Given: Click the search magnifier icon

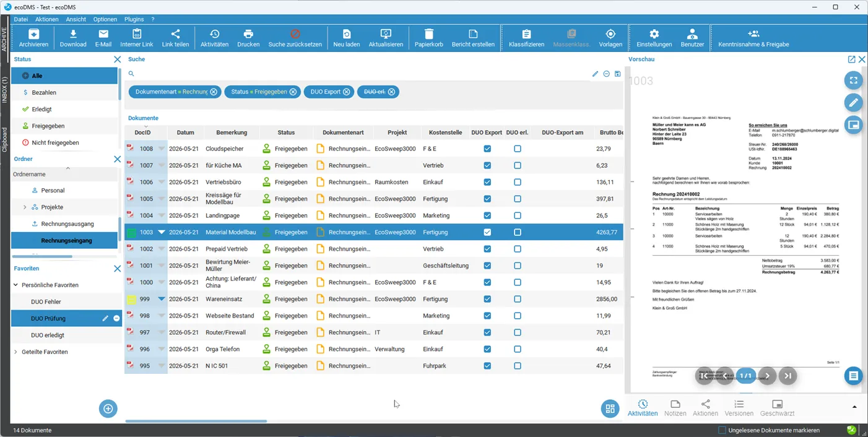Looking at the screenshot, I should pyautogui.click(x=131, y=74).
